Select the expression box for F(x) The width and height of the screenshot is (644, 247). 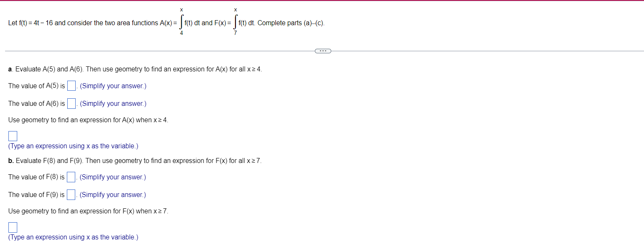(12, 227)
